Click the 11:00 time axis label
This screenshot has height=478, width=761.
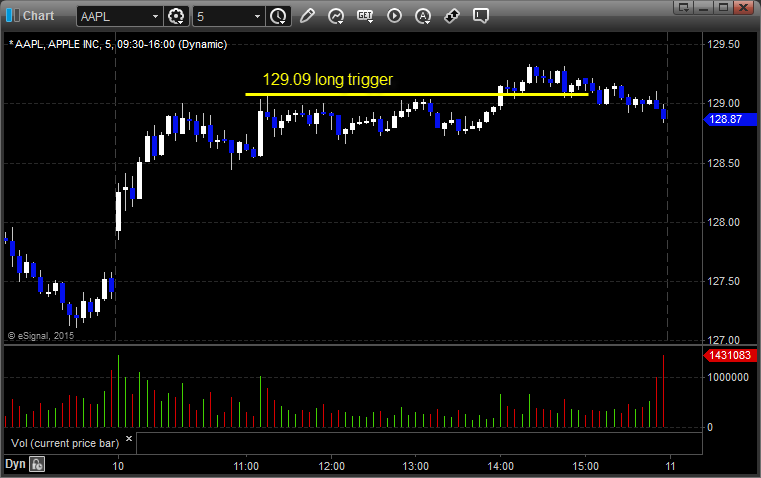coord(246,466)
